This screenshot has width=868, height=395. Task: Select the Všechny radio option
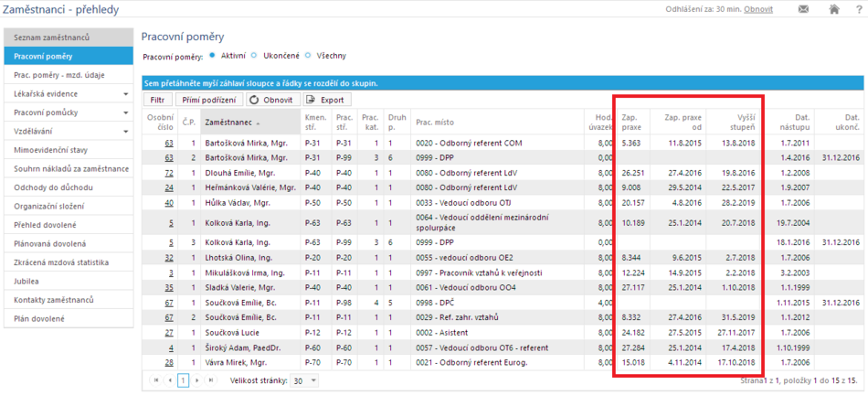[x=308, y=56]
